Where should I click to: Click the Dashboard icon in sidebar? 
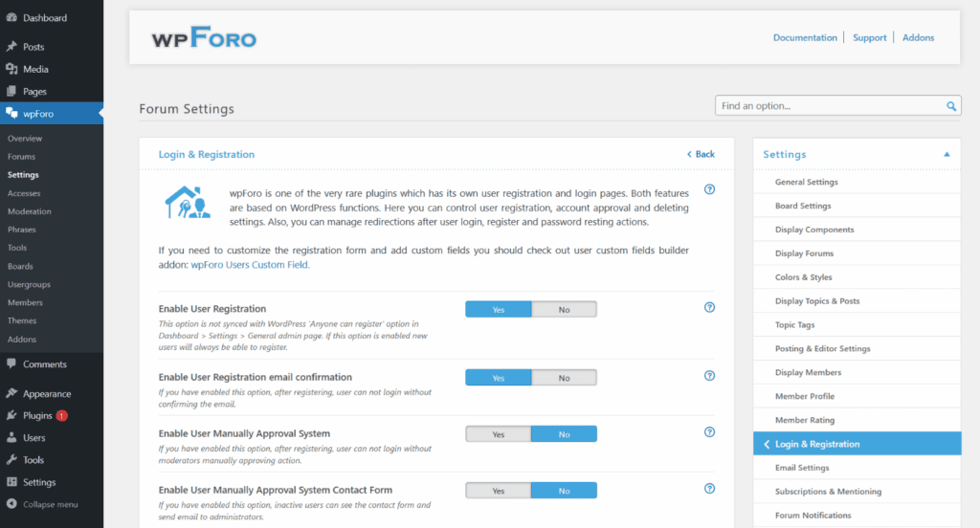pyautogui.click(x=11, y=17)
